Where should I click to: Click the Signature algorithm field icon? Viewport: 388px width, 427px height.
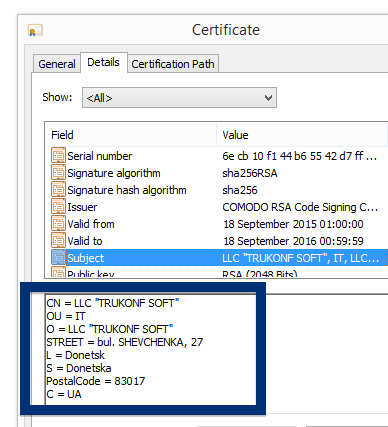point(58,173)
